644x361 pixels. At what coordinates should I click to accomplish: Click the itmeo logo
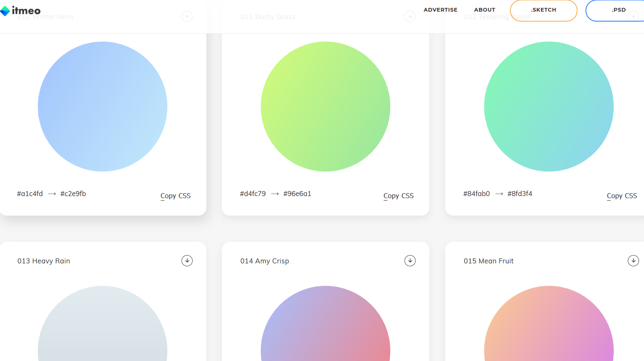(20, 10)
